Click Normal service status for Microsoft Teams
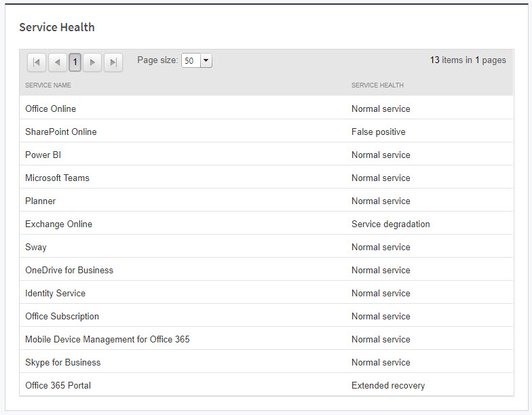The image size is (532, 415). [x=381, y=178]
